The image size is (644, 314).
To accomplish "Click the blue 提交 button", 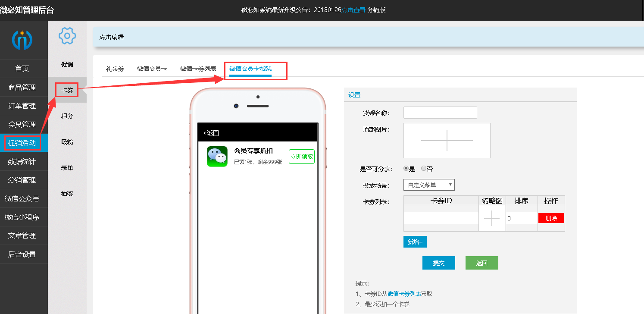I will (438, 263).
